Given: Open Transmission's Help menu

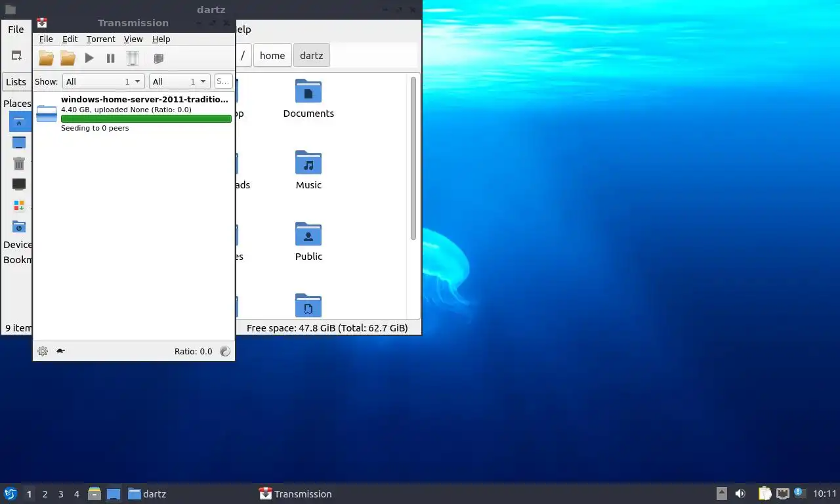Looking at the screenshot, I should pyautogui.click(x=161, y=39).
